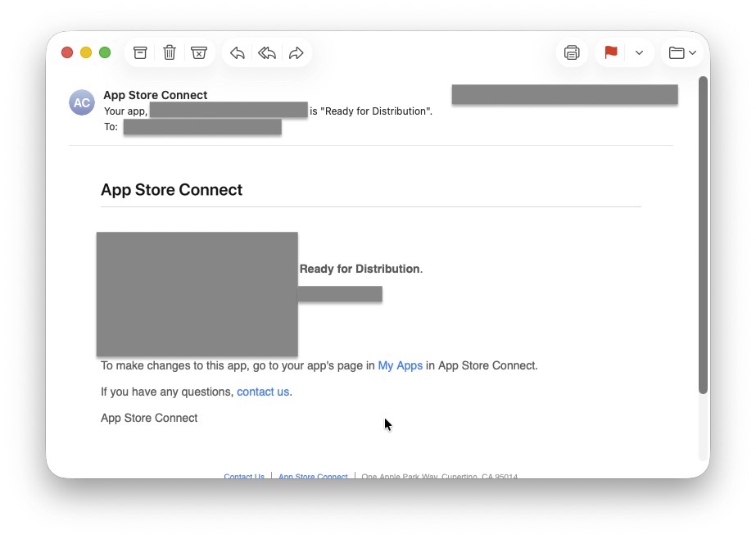Screen dimensions: 756x539
Task: Click the AC sender avatar
Action: [82, 102]
